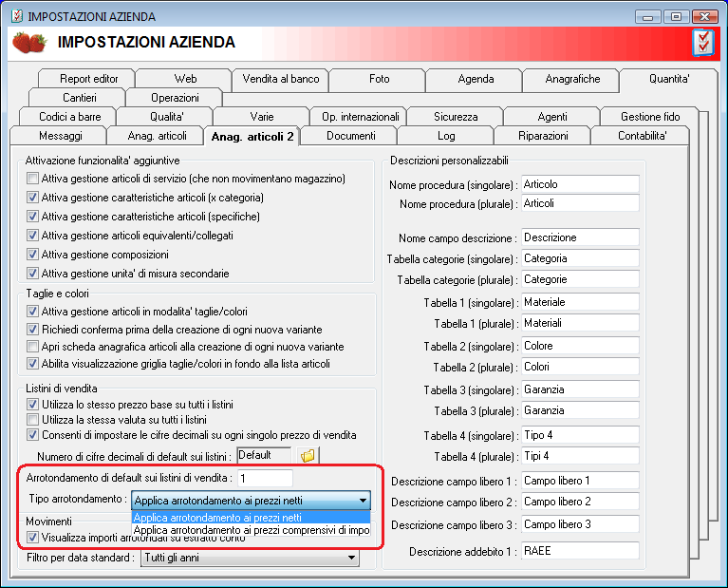The width and height of the screenshot is (728, 588).
Task: Toggle caratteristiche articoli (x categoria) checkbox
Action: click(x=32, y=198)
